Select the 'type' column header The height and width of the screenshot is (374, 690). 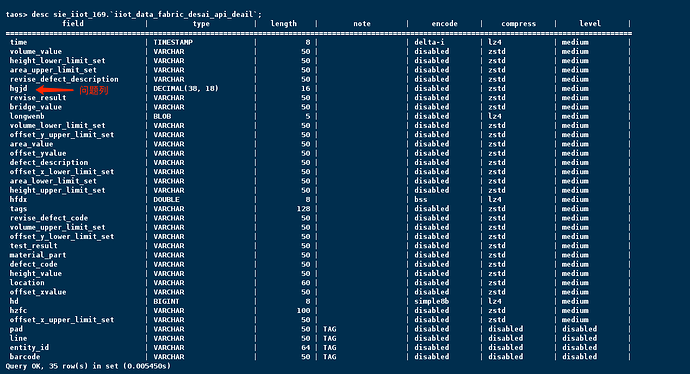(x=201, y=24)
